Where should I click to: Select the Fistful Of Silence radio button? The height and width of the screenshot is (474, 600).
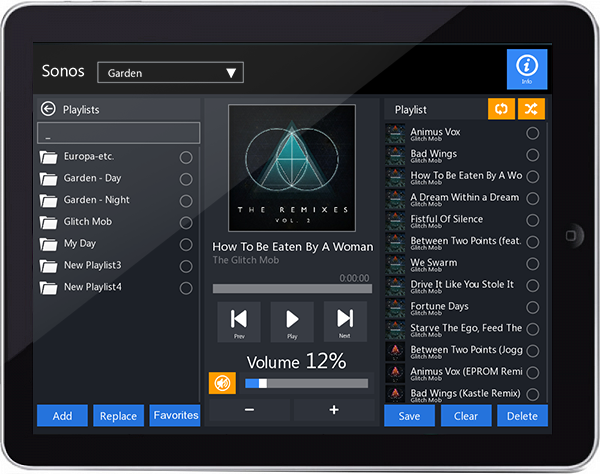point(532,220)
